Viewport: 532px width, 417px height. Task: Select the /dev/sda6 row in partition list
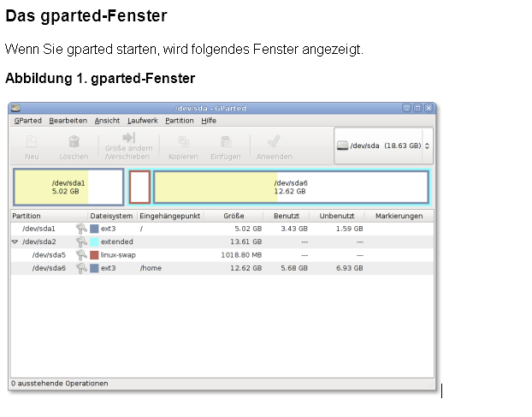click(x=222, y=268)
